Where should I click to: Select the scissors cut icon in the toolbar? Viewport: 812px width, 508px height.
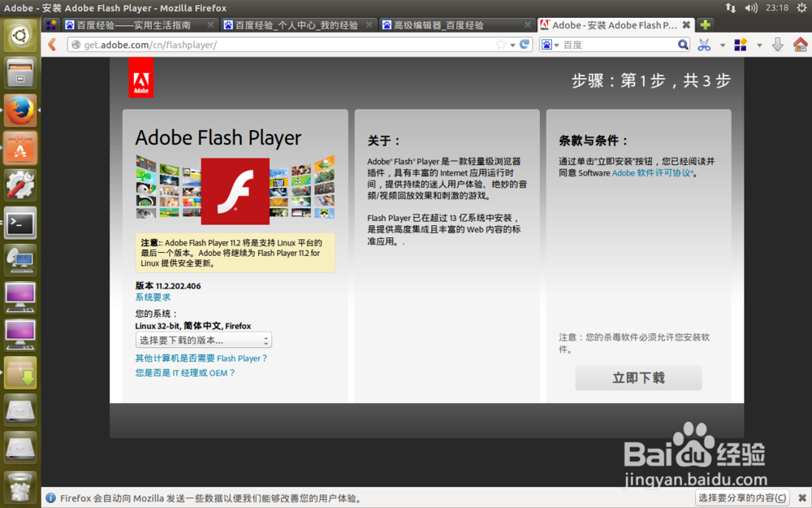703,44
